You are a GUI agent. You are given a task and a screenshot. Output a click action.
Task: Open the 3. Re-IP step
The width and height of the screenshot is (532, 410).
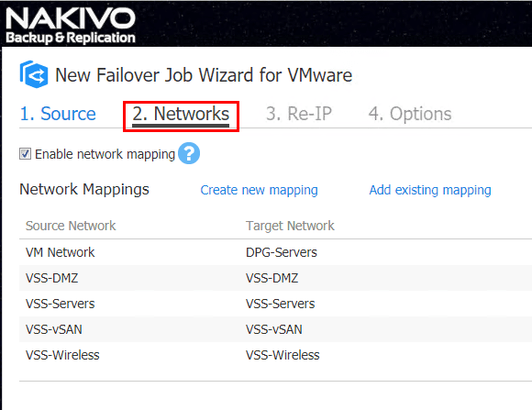click(x=299, y=114)
